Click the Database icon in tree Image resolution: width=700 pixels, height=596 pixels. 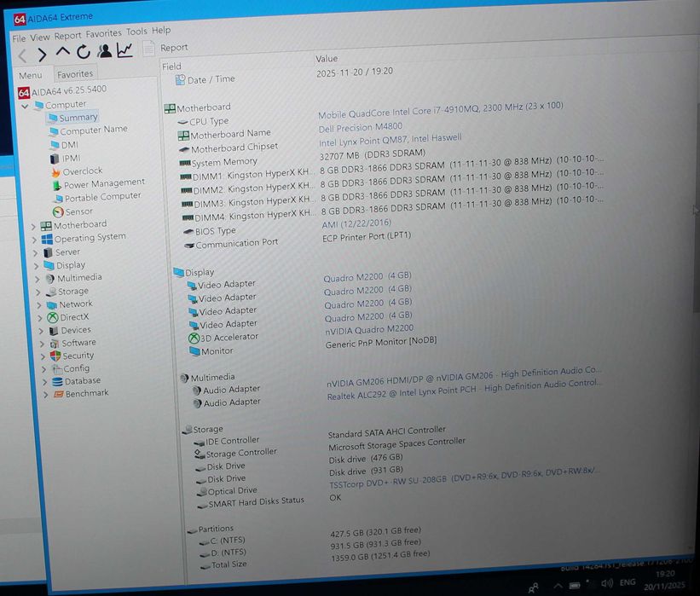57,382
